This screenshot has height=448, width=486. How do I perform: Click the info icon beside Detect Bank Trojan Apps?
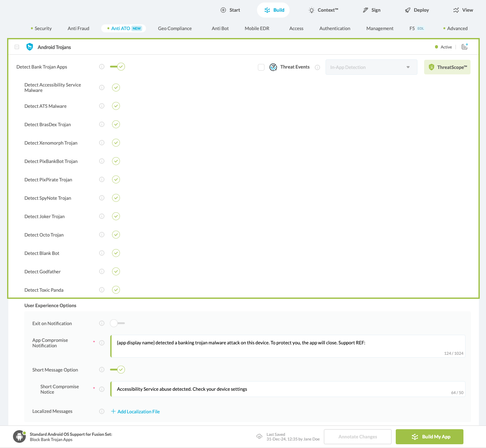click(x=102, y=66)
